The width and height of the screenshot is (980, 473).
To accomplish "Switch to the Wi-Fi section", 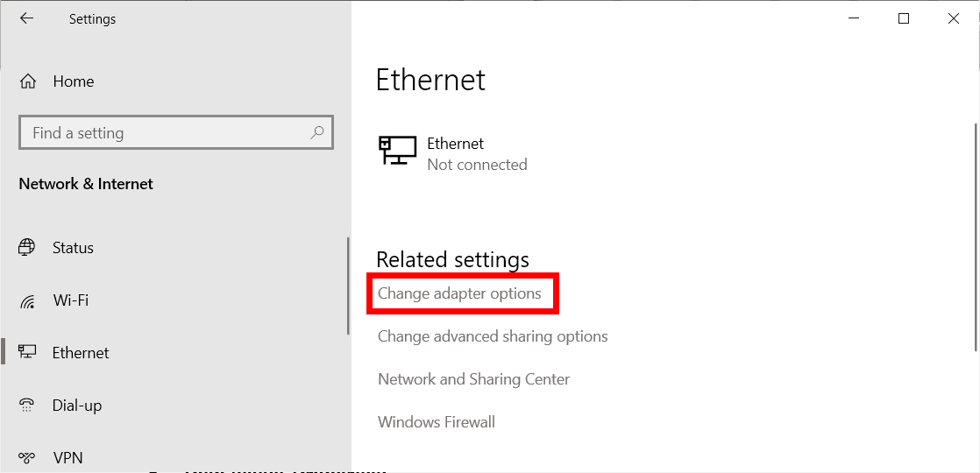I will click(x=71, y=300).
